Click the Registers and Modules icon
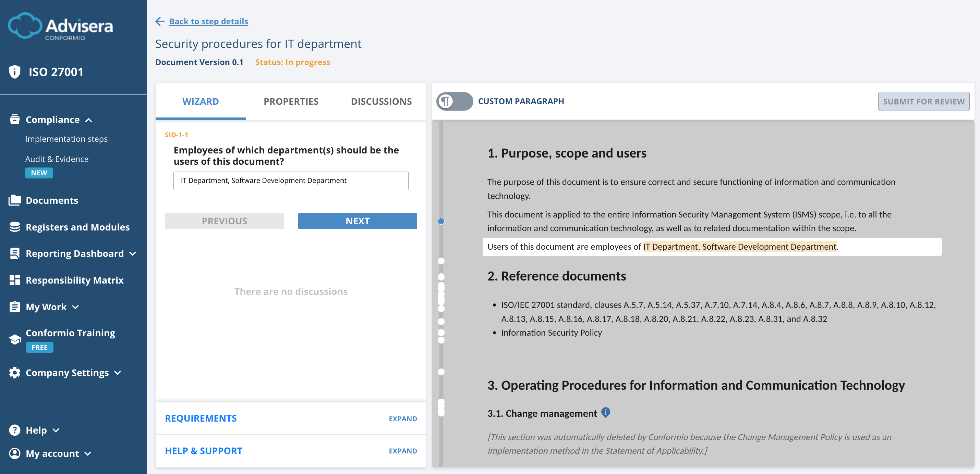The height and width of the screenshot is (474, 980). click(14, 226)
